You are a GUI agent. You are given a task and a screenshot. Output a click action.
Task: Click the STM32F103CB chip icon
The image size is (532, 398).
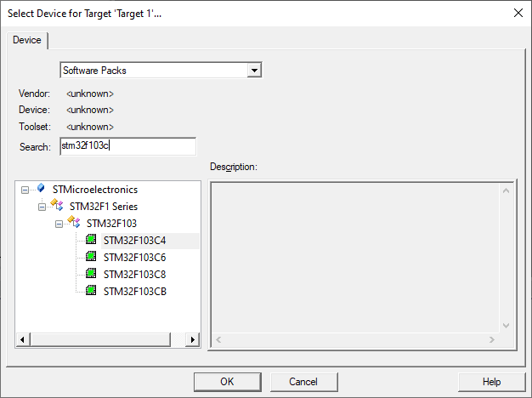pyautogui.click(x=91, y=290)
